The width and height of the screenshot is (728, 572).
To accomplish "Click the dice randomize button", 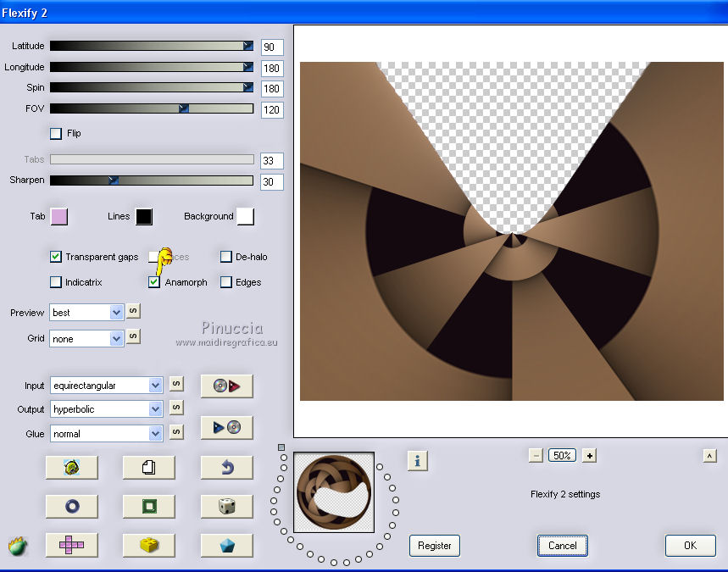I will point(226,506).
